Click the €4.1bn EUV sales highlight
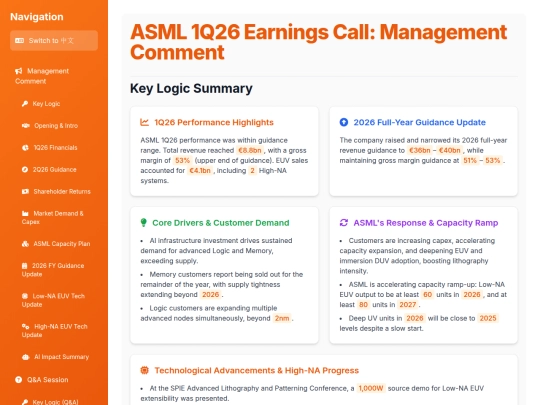 (x=200, y=171)
